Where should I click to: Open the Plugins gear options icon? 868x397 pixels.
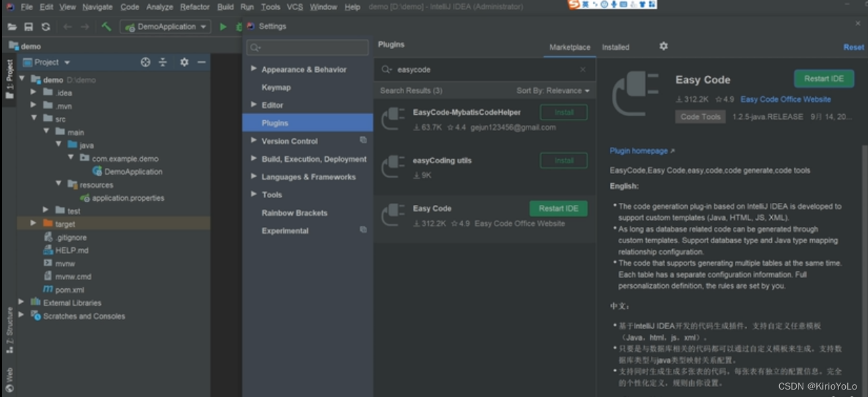click(664, 46)
